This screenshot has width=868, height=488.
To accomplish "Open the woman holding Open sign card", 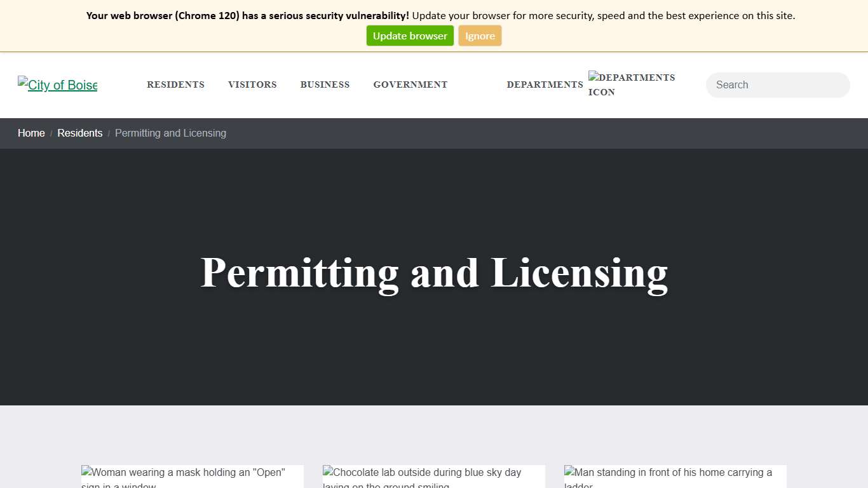I will 191,477.
